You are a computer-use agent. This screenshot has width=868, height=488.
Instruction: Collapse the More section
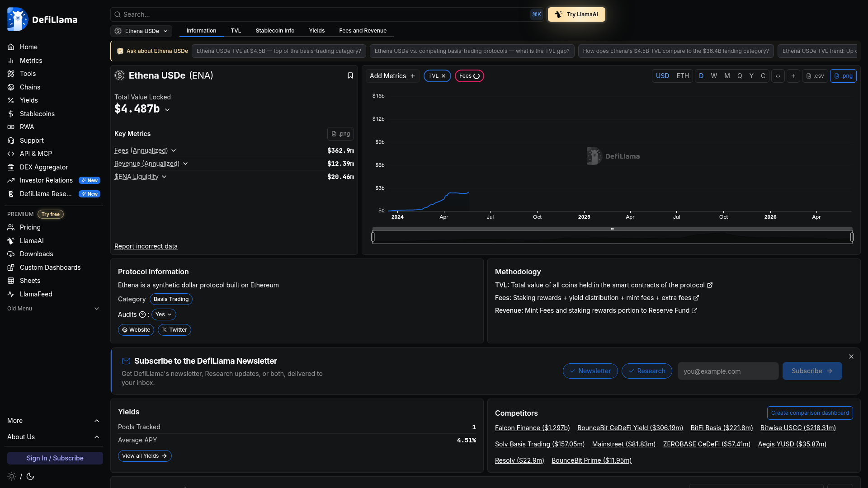(54, 421)
